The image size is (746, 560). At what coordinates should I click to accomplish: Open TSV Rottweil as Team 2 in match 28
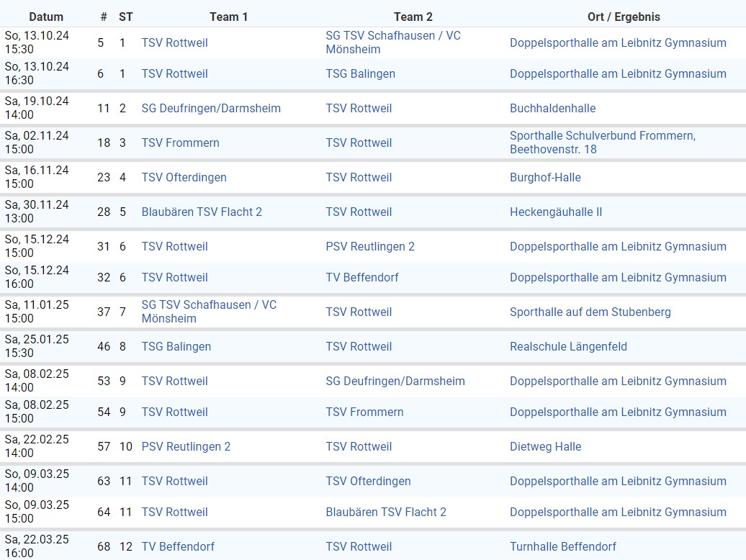point(359,212)
